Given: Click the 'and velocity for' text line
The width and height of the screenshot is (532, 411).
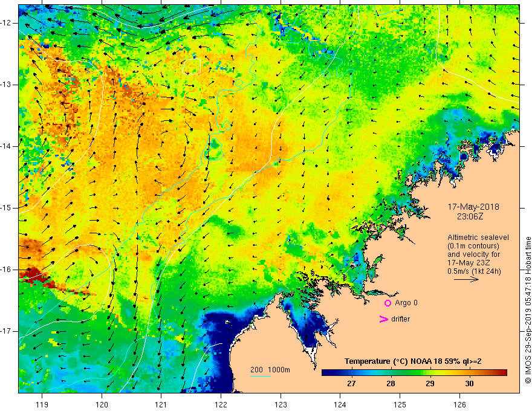Looking at the screenshot, I should (473, 254).
